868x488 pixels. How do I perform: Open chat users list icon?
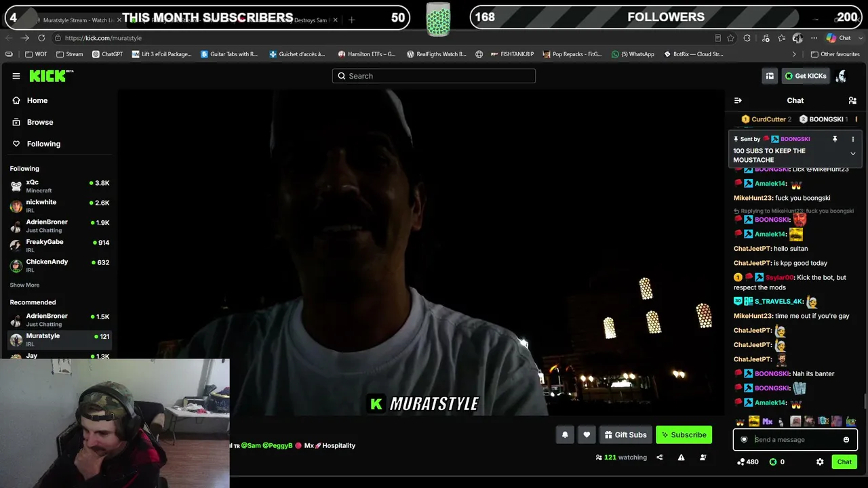point(852,100)
